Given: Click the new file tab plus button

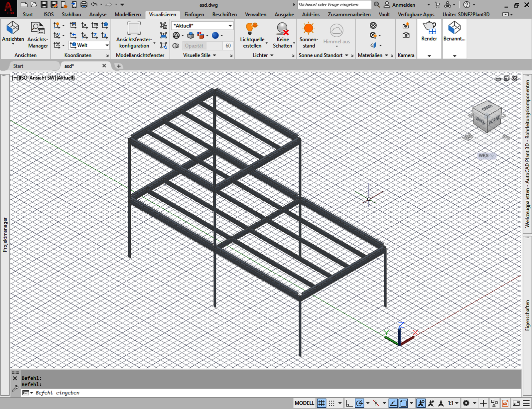Looking at the screenshot, I should click(x=119, y=66).
